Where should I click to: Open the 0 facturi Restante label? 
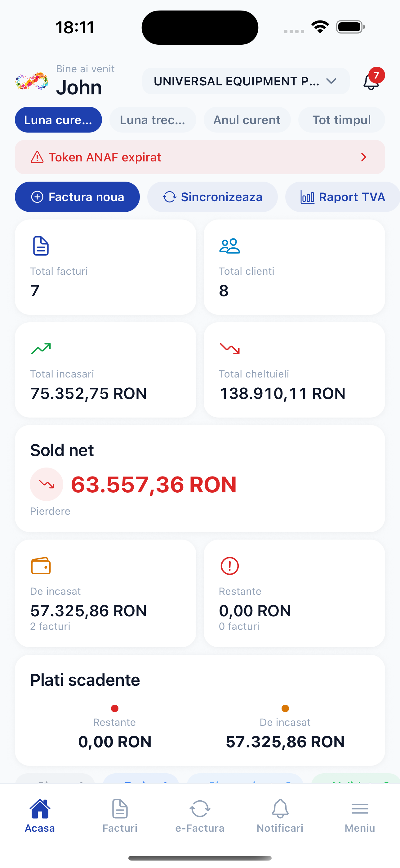[x=239, y=626]
